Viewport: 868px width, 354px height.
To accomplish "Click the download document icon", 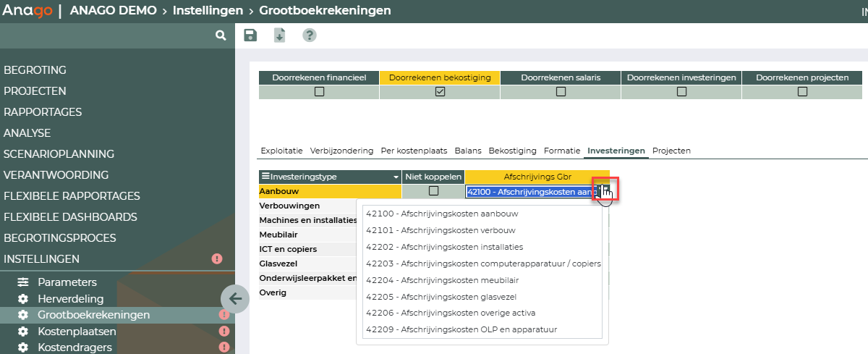I will coord(280,35).
